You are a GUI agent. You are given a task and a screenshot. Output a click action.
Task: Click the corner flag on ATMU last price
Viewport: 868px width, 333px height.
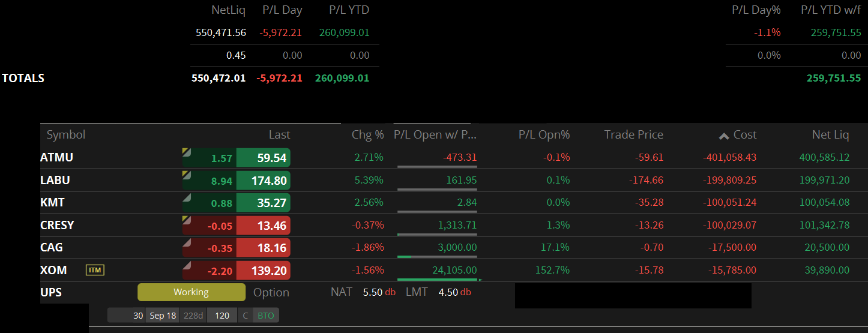pyautogui.click(x=186, y=152)
